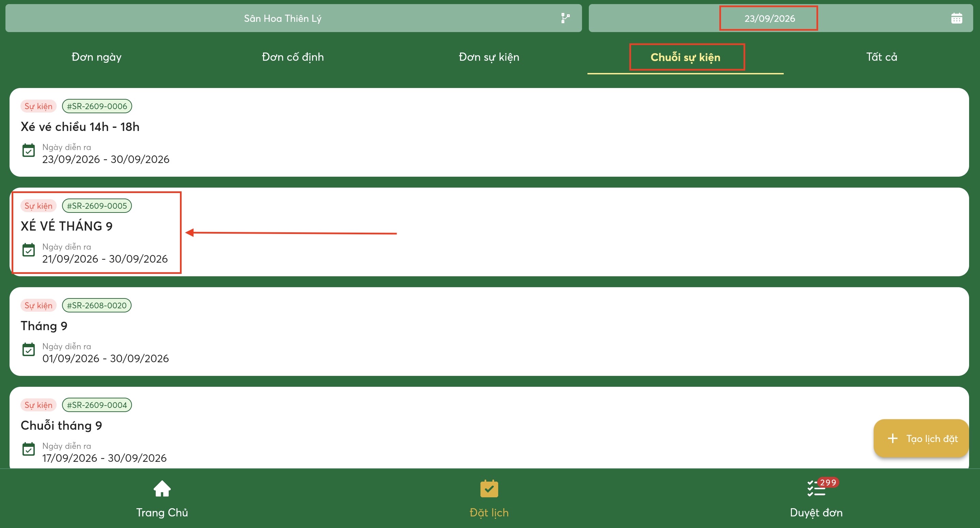Switch to the Đơn sự kiện tab

pos(489,57)
